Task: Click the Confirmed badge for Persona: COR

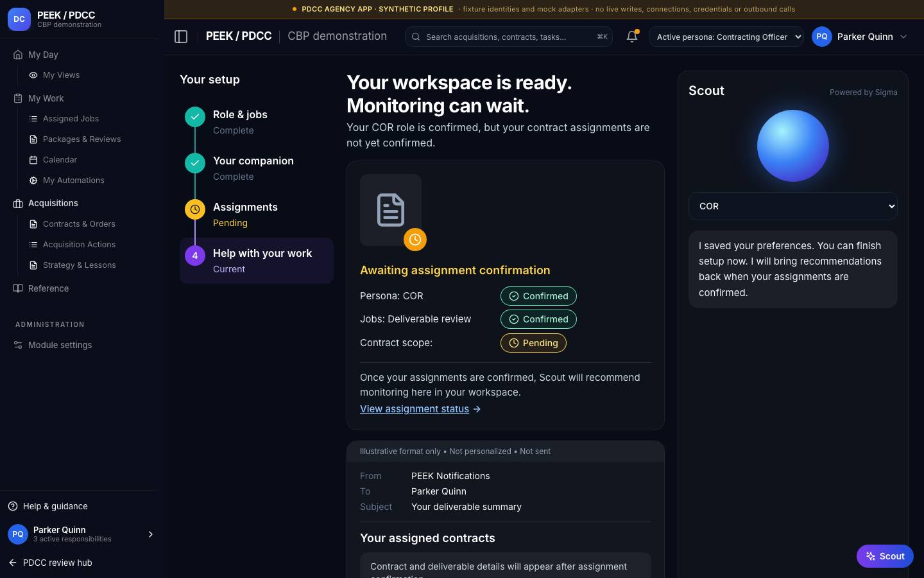Action: pos(538,296)
